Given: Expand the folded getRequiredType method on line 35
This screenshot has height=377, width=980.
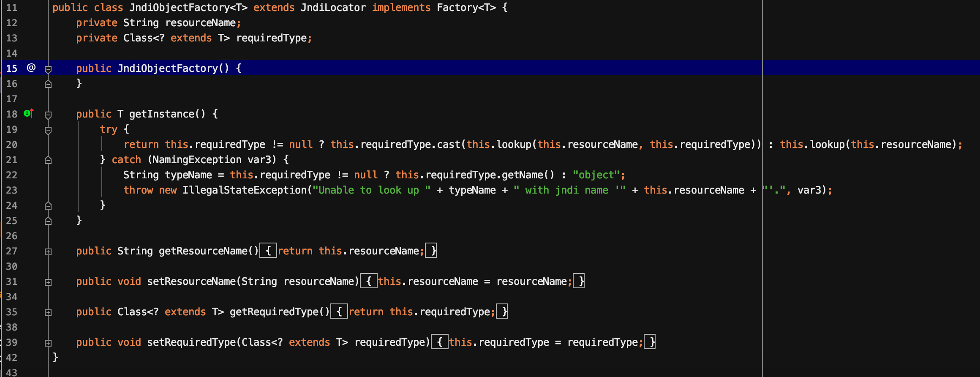Looking at the screenshot, I should 48,313.
